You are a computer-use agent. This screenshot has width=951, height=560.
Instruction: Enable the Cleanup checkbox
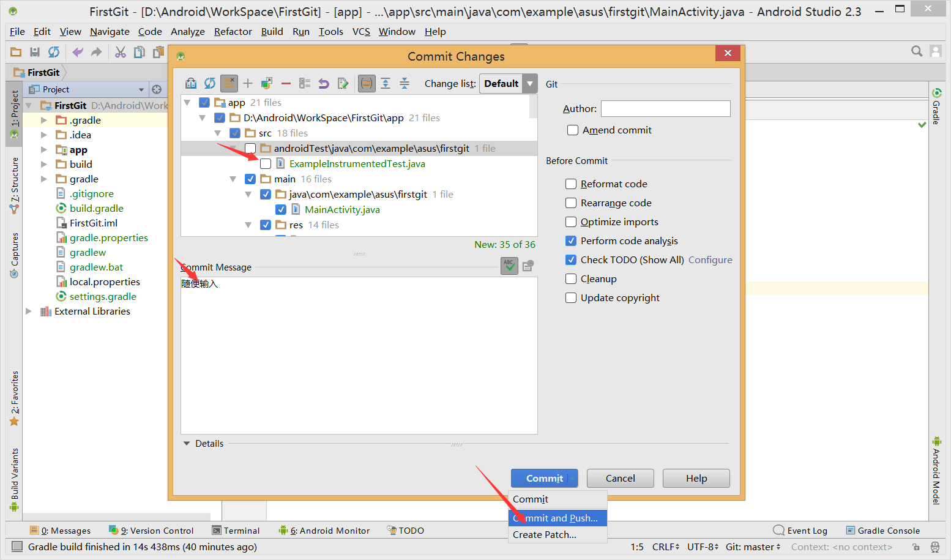(x=571, y=279)
